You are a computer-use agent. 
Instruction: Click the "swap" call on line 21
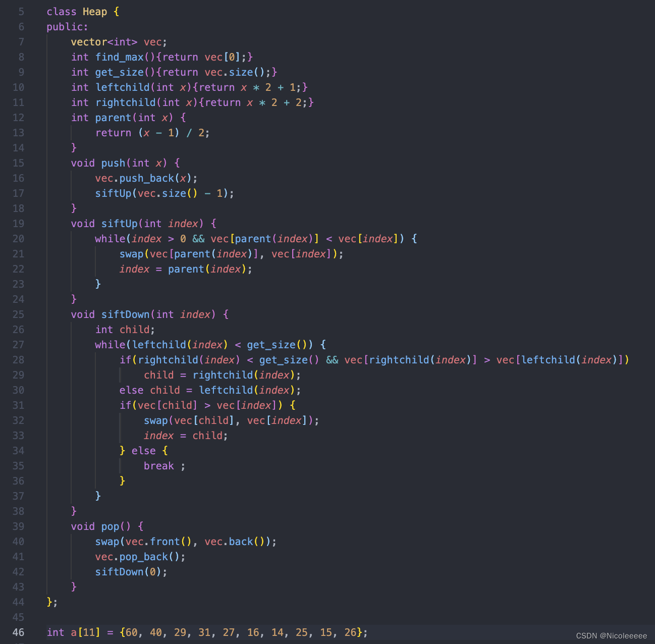click(132, 254)
